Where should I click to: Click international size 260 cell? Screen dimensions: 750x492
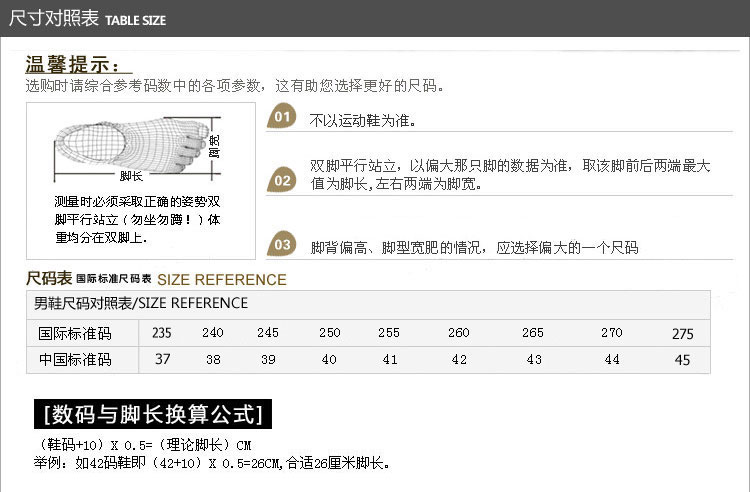tap(459, 333)
